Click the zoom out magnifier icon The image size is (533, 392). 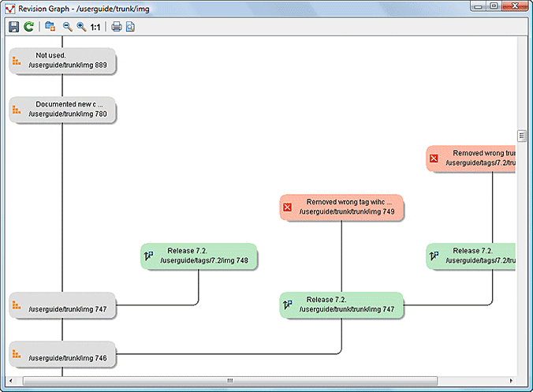click(x=67, y=27)
